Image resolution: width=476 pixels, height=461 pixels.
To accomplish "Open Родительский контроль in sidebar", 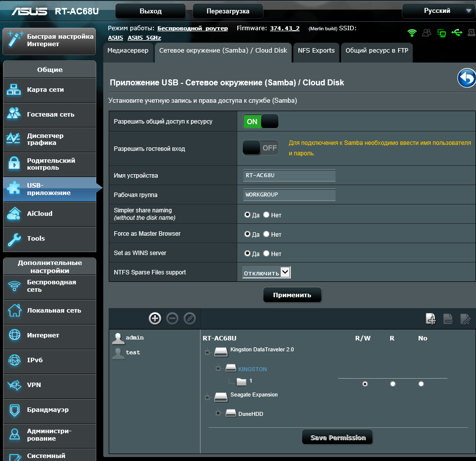I will pyautogui.click(x=50, y=164).
